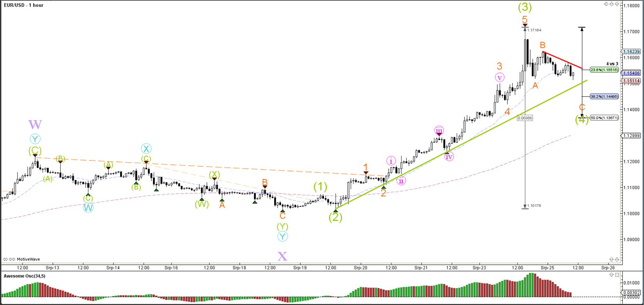Click the Srp-20 date on time axis
This screenshot has width=644, height=305.
[360, 268]
